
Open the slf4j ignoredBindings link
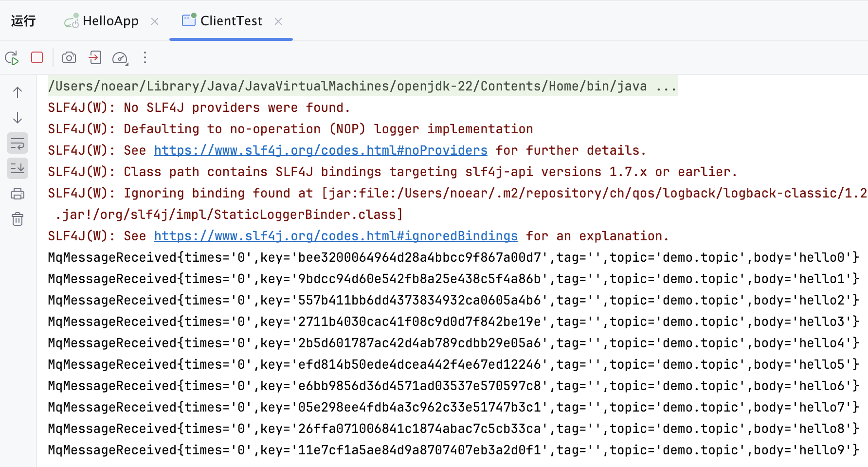click(x=336, y=236)
